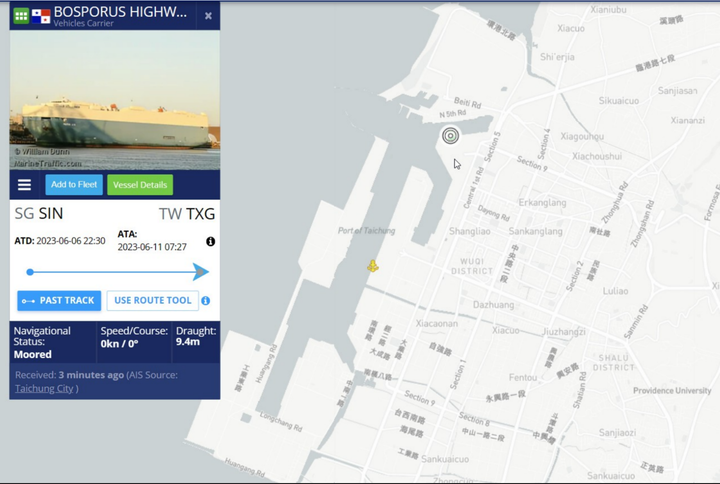Image resolution: width=720 pixels, height=484 pixels.
Task: Click the TW TXG destination port label
Action: point(187,214)
